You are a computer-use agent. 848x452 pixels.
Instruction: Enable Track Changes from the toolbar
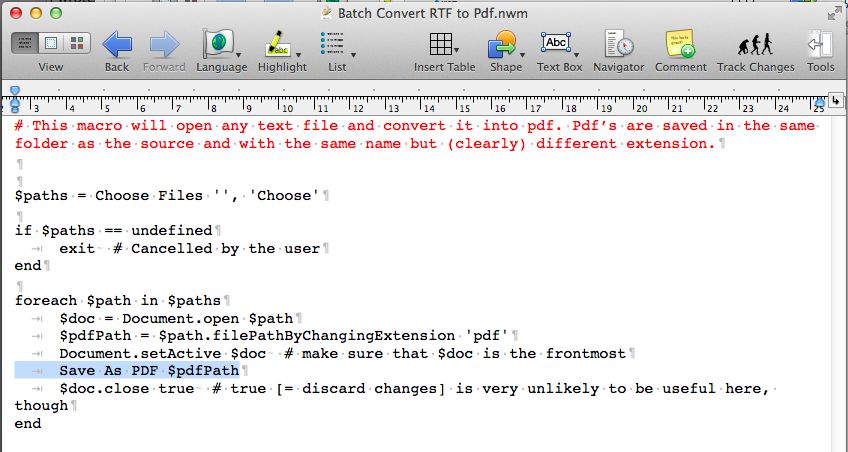755,45
